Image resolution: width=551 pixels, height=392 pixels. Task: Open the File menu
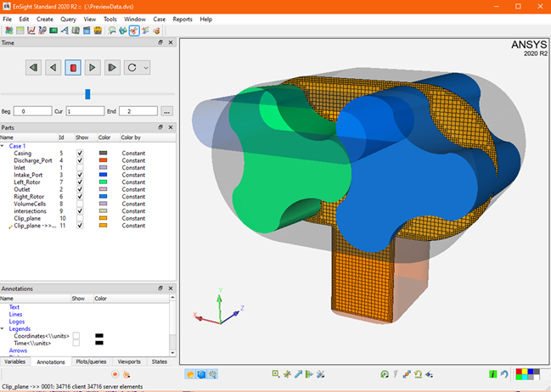[8, 20]
